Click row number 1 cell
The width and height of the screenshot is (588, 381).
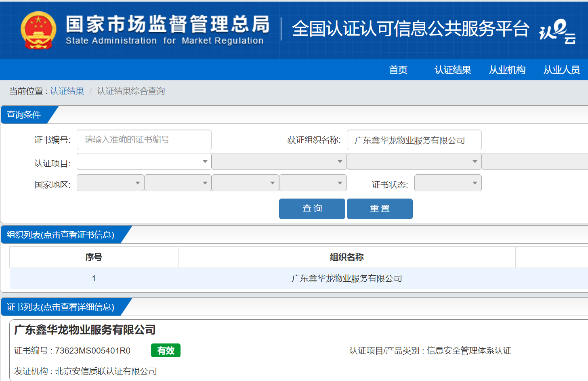point(94,278)
